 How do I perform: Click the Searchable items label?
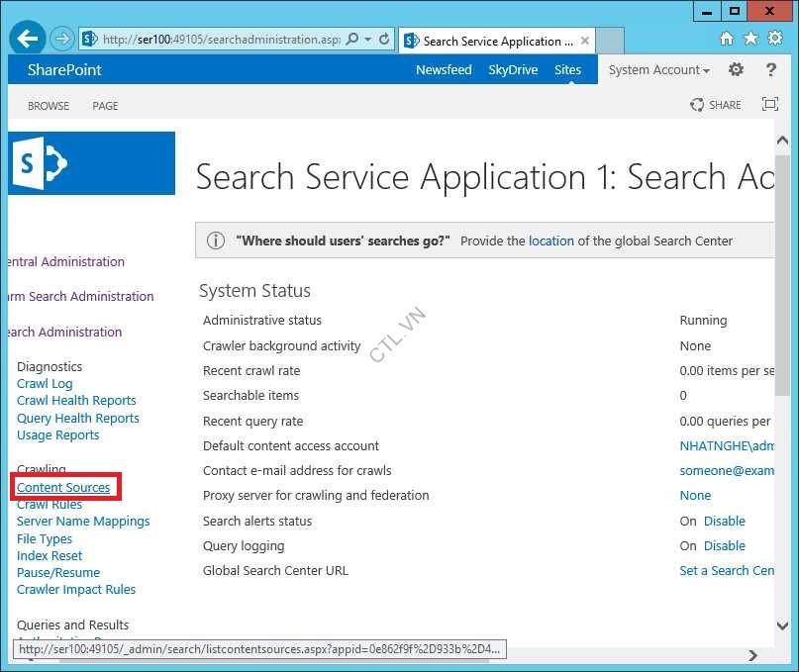click(250, 396)
